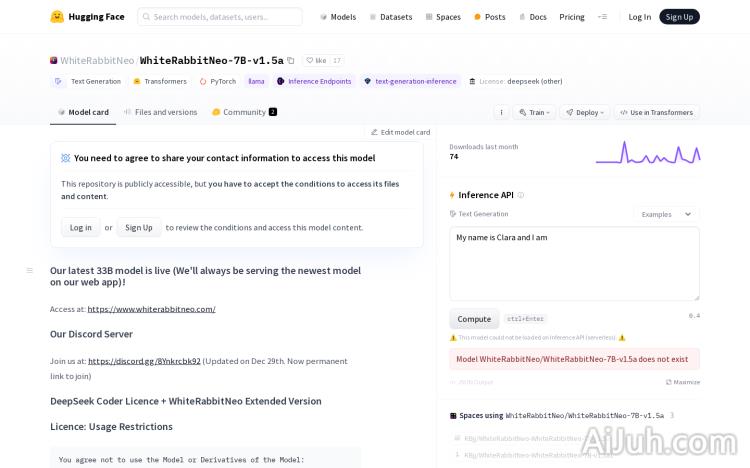This screenshot has width=750, height=468.
Task: Like the WhiteRabbitNeo model
Action: (x=316, y=61)
